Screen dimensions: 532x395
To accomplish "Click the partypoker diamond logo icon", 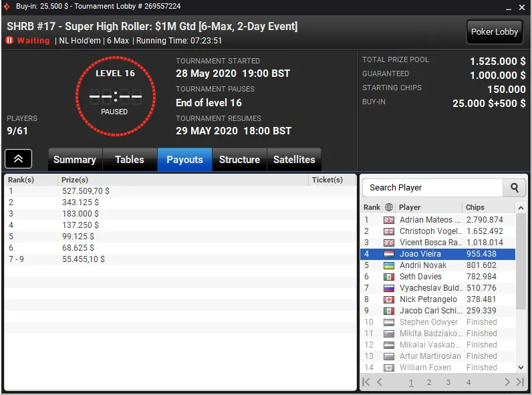I will coord(7,7).
